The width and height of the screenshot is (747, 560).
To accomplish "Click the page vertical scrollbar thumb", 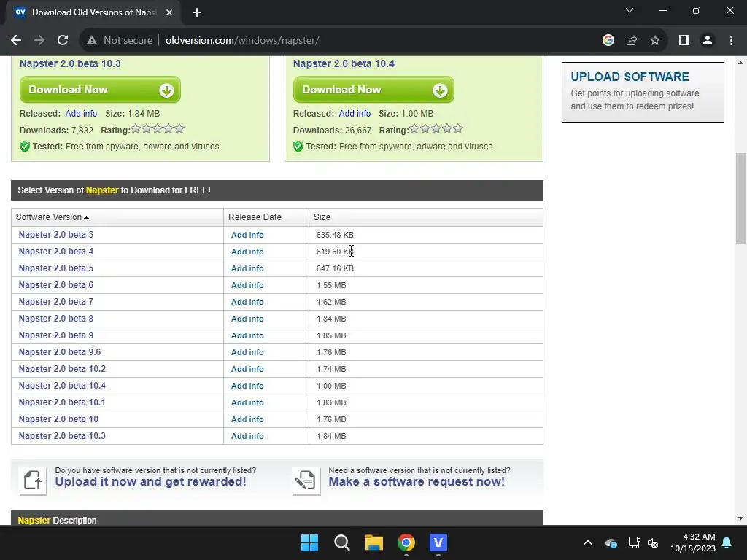I will click(740, 198).
